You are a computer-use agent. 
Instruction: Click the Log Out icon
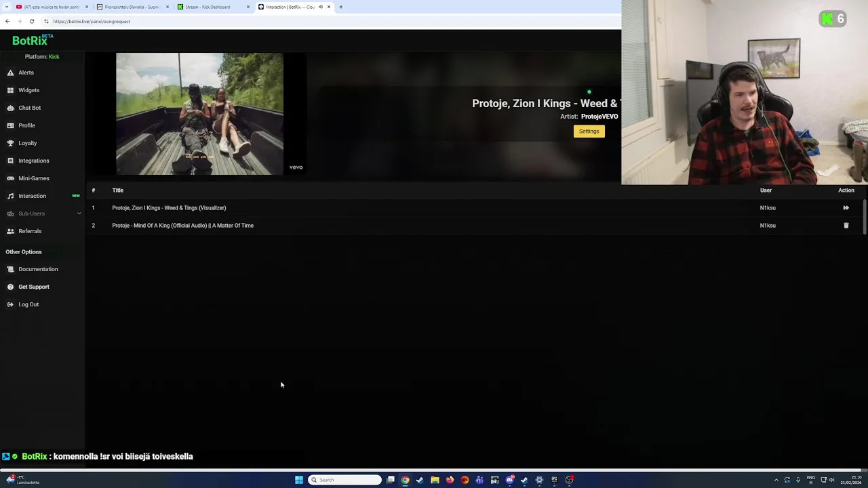coord(10,304)
